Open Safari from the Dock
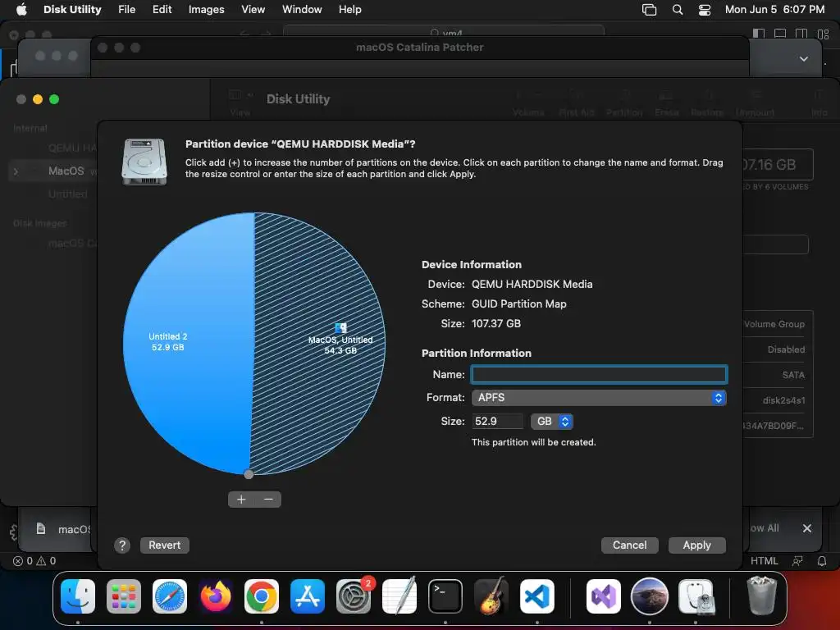 (x=170, y=596)
